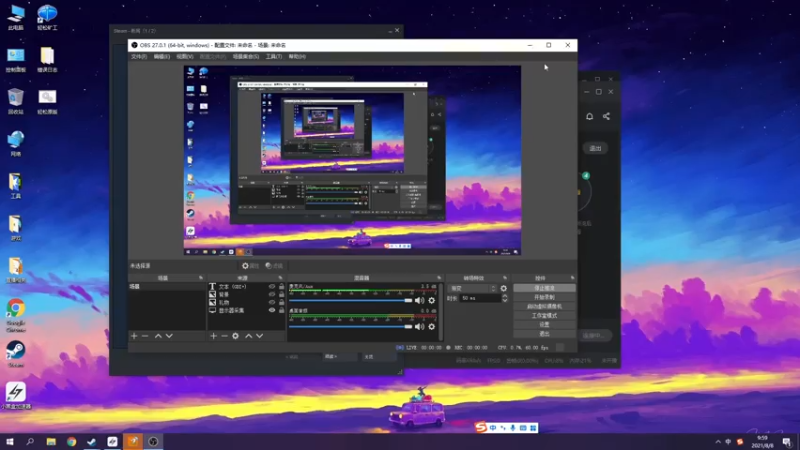Open File Explorer from the taskbar

point(51,441)
